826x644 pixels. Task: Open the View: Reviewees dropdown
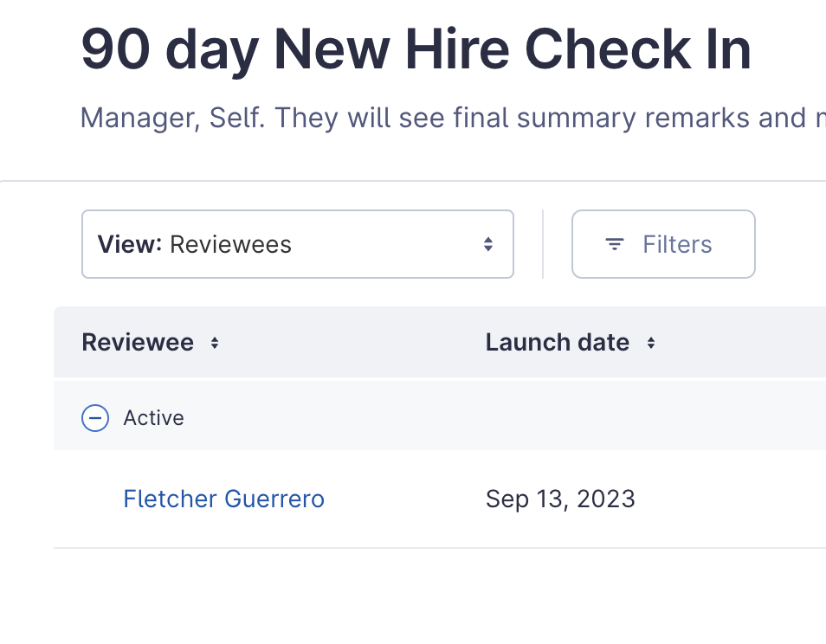[x=298, y=244]
